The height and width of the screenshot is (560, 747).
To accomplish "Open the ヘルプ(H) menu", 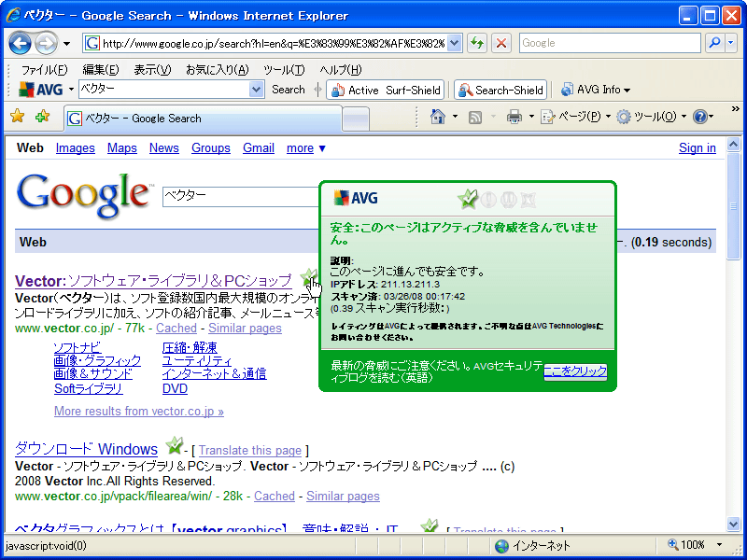I will (341, 70).
